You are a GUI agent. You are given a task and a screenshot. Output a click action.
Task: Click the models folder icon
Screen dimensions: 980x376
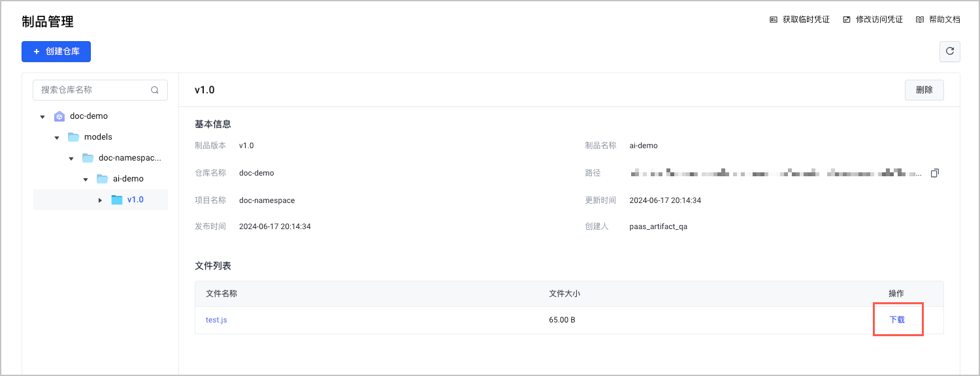pyautogui.click(x=73, y=137)
